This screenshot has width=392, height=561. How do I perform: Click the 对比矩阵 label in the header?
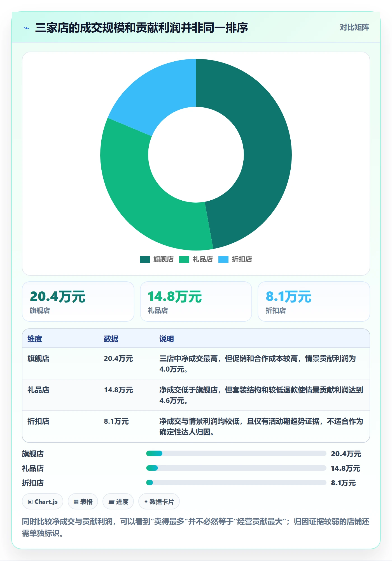pos(354,27)
